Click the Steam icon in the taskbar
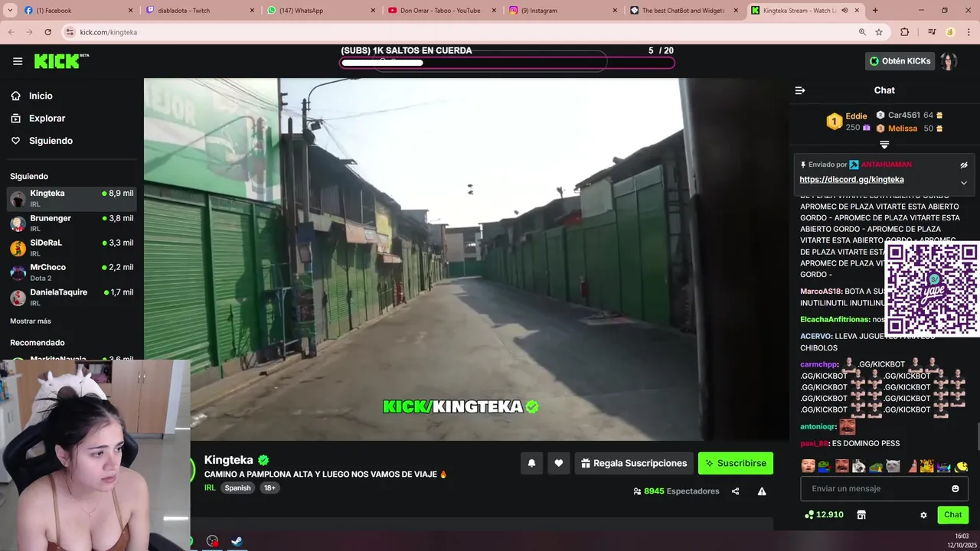Screen dimensions: 980x551 tap(238, 541)
